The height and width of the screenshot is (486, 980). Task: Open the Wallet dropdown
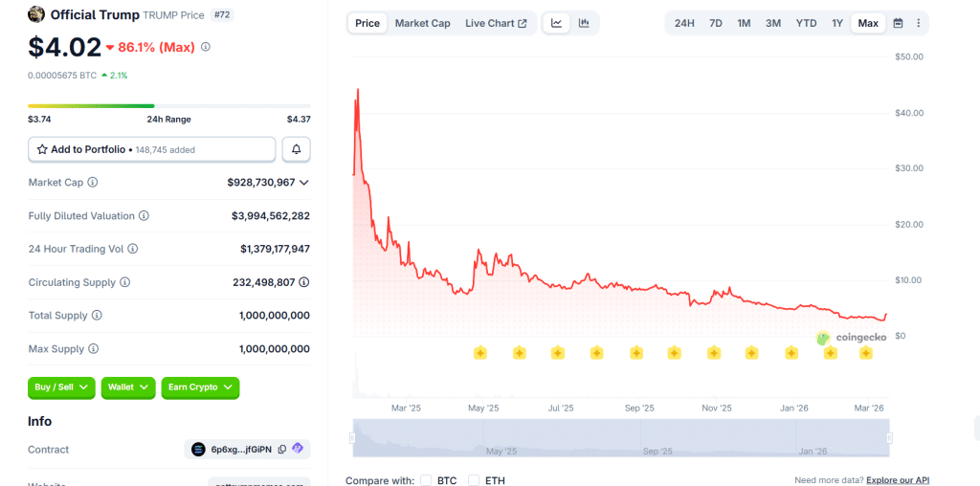point(128,387)
